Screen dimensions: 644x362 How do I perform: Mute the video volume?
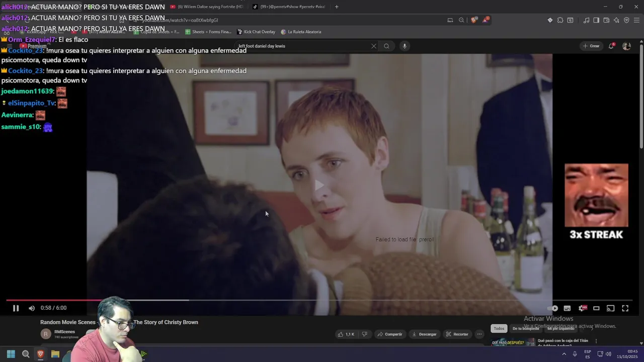(32, 308)
